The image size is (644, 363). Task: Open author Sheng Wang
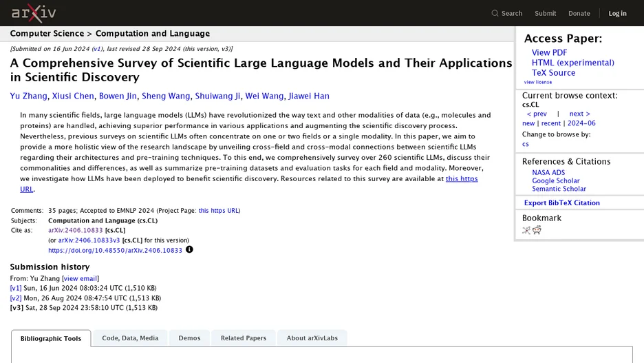click(x=166, y=96)
